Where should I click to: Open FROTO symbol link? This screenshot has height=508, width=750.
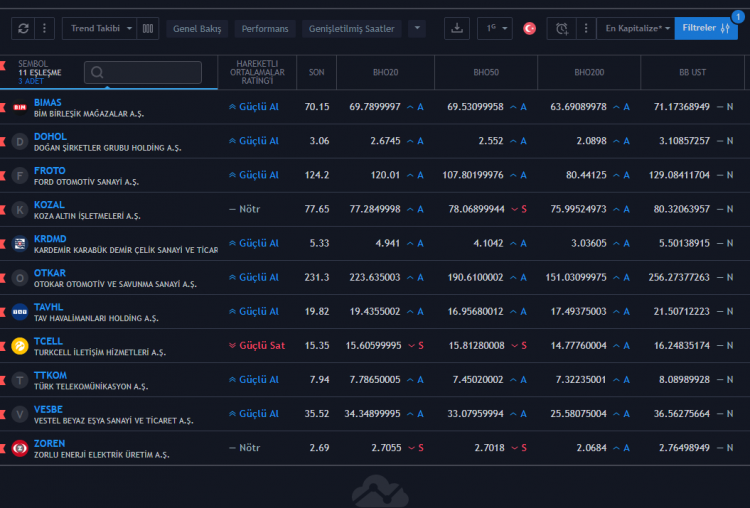(x=50, y=170)
